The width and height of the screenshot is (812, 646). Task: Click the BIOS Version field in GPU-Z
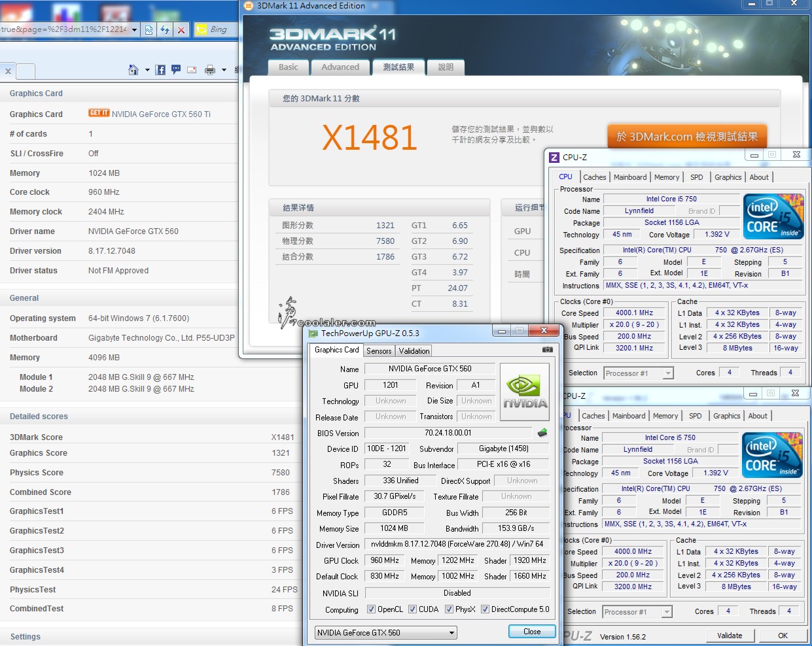[448, 433]
